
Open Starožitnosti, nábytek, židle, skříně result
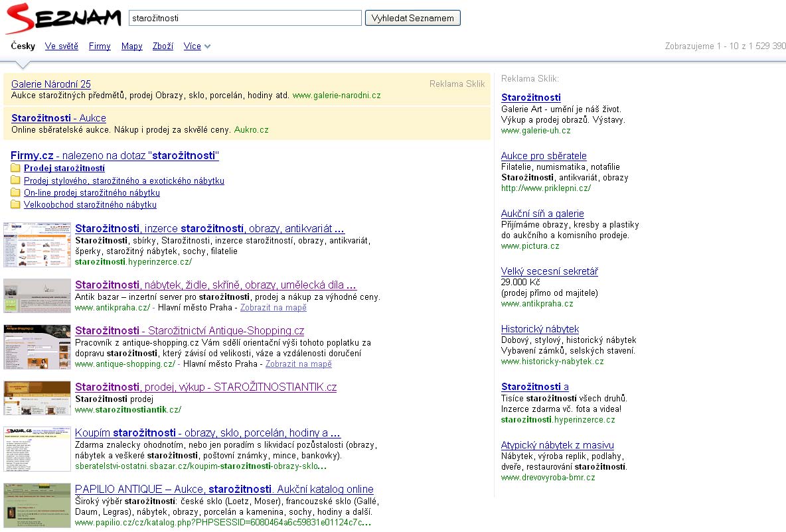click(x=216, y=285)
